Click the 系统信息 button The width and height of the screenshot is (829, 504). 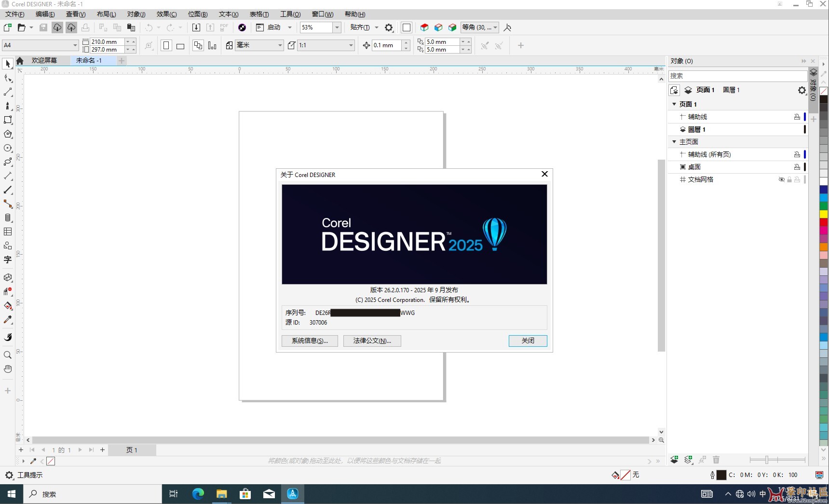point(310,341)
